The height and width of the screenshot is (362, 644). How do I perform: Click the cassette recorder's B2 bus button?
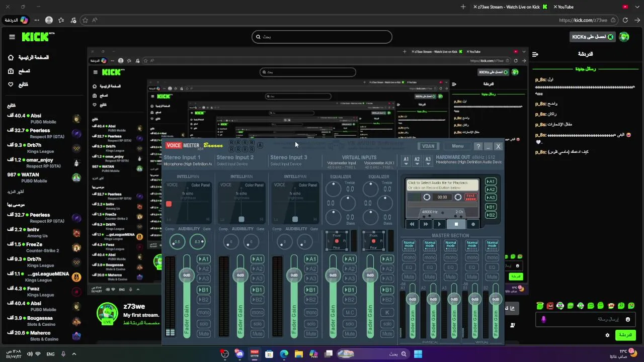pyautogui.click(x=491, y=215)
